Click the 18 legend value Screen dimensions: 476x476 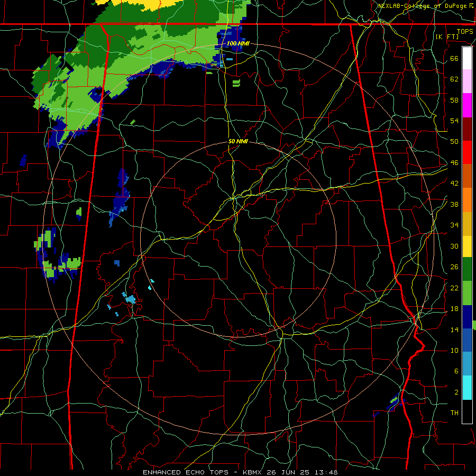coord(454,309)
